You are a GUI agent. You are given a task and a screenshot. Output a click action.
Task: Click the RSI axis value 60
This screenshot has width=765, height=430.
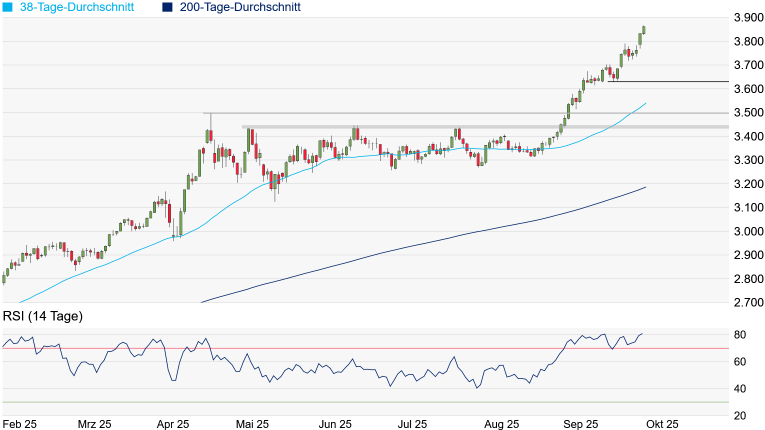(x=740, y=362)
